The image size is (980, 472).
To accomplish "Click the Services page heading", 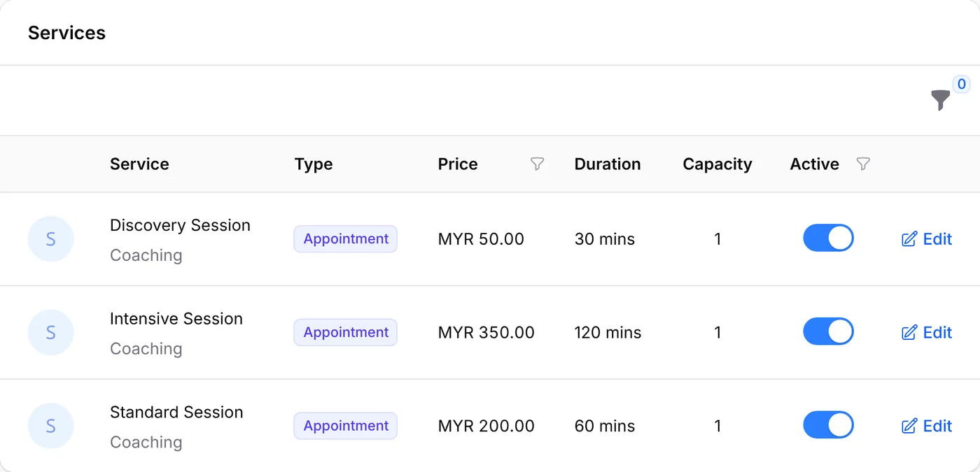I will (x=66, y=33).
